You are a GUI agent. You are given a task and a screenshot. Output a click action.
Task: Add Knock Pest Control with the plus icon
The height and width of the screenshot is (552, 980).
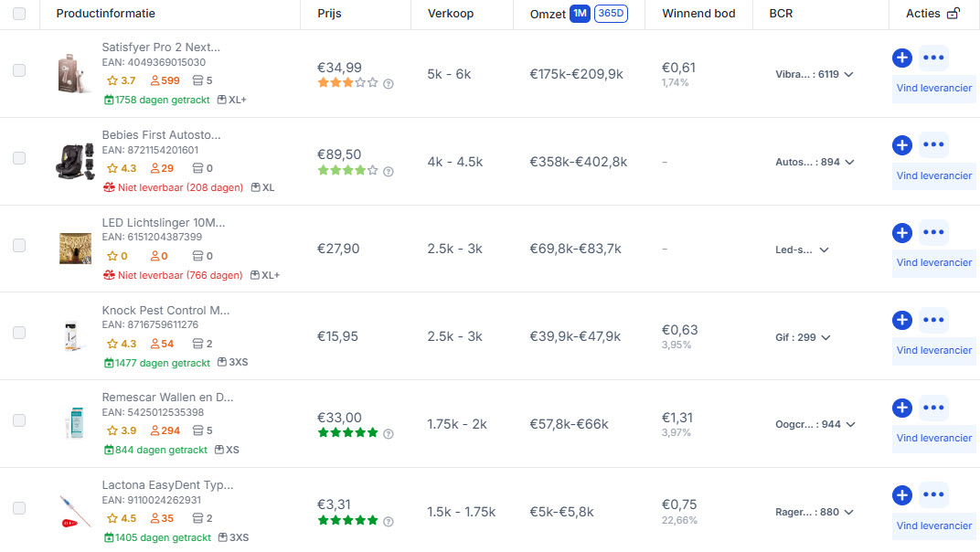point(902,320)
